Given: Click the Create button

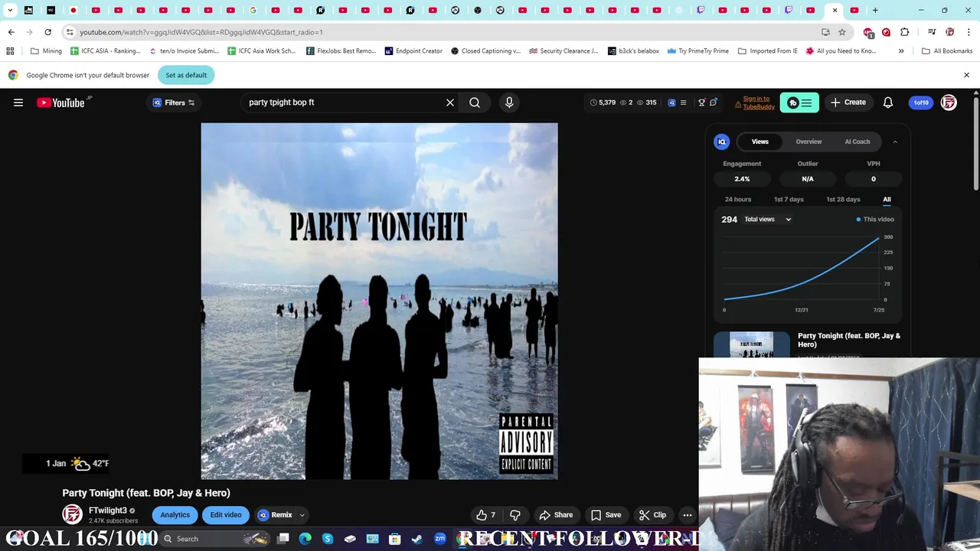Looking at the screenshot, I should tap(848, 103).
